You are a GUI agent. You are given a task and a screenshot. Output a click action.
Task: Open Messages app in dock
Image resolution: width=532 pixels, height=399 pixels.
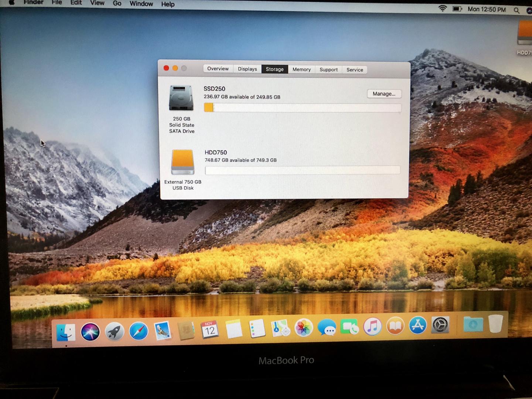coord(327,327)
